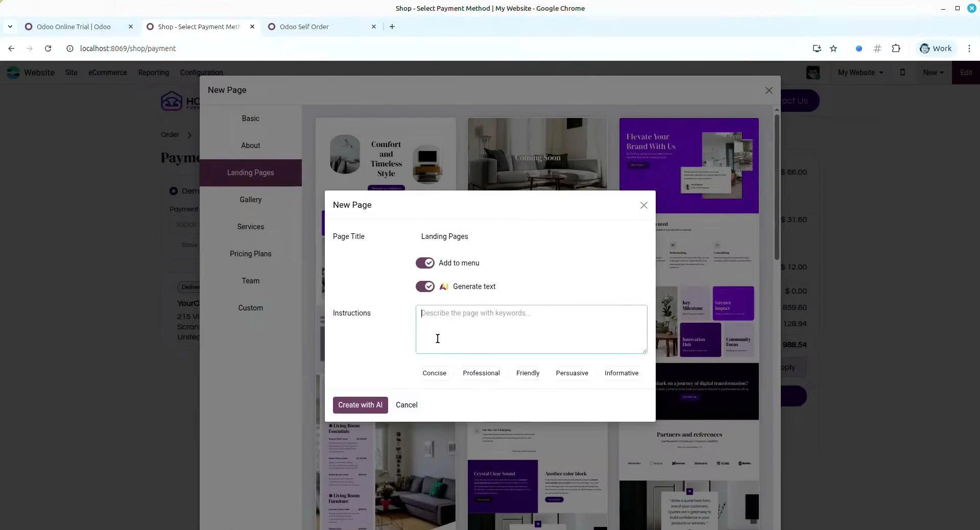Switch to the Odoo Self Order tab
The height and width of the screenshot is (530, 980).
[x=304, y=27]
